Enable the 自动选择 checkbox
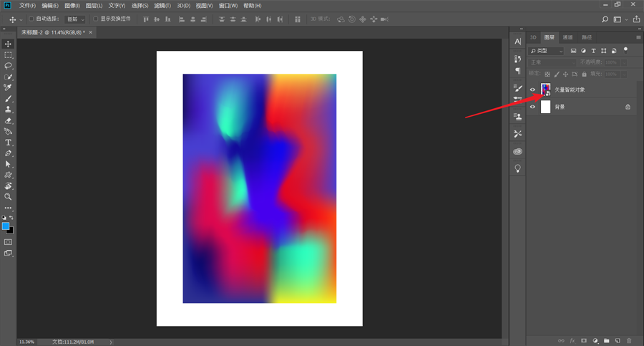 pos(31,19)
